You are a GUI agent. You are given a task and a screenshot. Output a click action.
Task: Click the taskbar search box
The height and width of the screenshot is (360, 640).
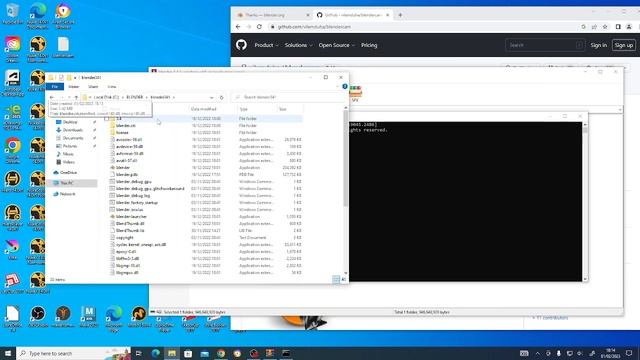click(x=73, y=353)
